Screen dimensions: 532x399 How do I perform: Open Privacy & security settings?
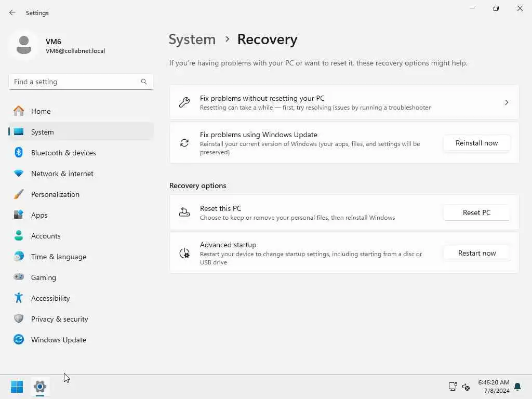81,318
